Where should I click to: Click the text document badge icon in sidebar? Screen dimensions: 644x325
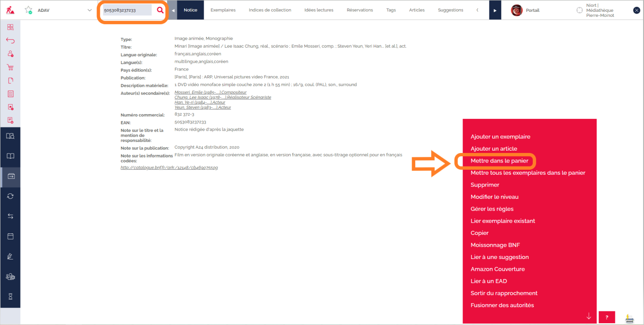click(10, 120)
